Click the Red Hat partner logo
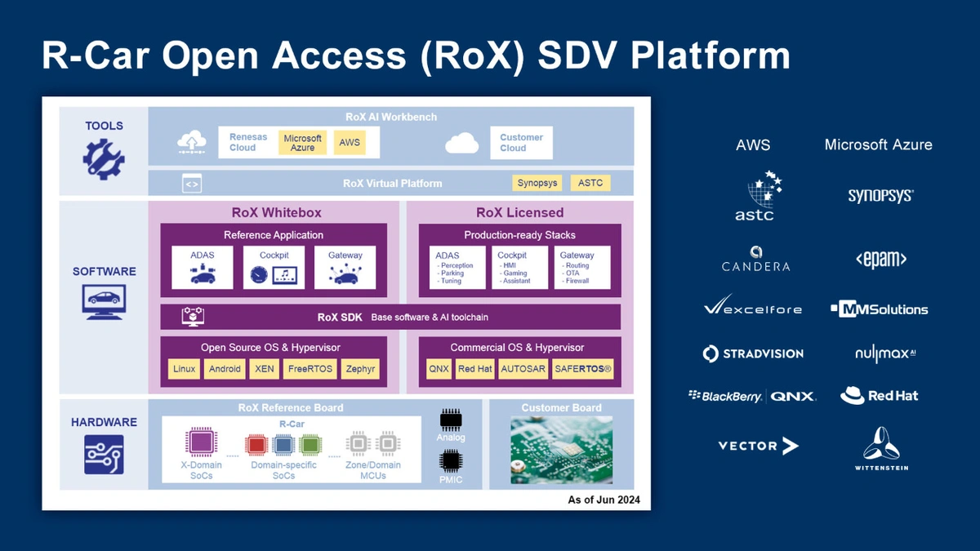This screenshot has height=551, width=980. point(879,396)
